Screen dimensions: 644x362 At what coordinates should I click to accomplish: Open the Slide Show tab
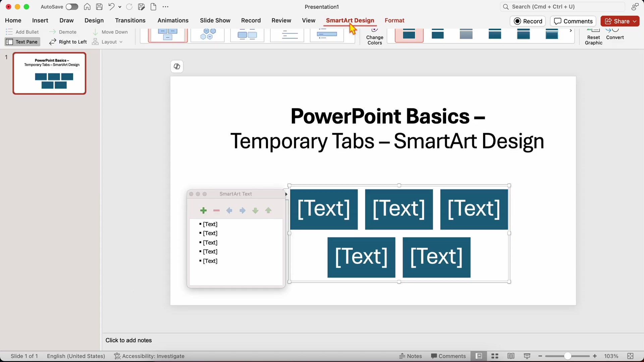pos(215,20)
